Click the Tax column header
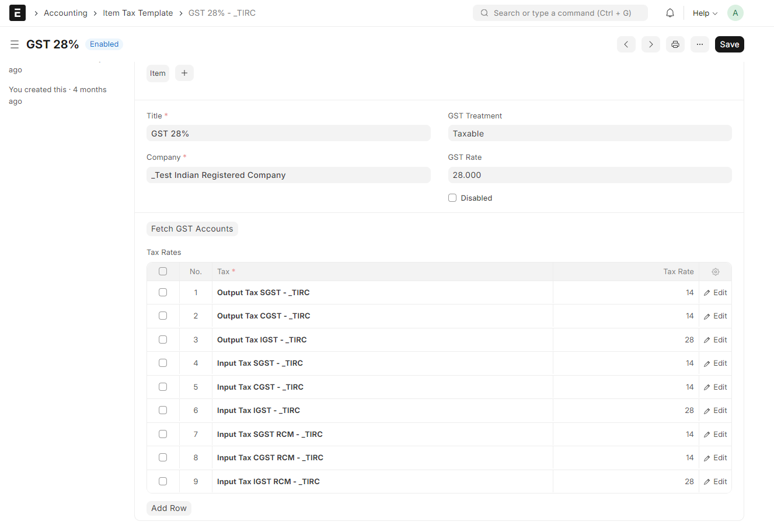 [x=382, y=272]
